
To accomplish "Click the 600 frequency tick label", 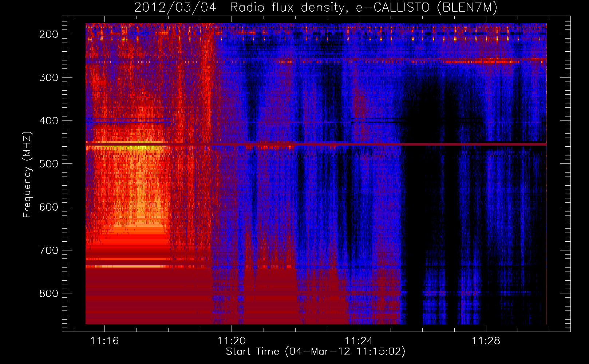I will click(49, 207).
